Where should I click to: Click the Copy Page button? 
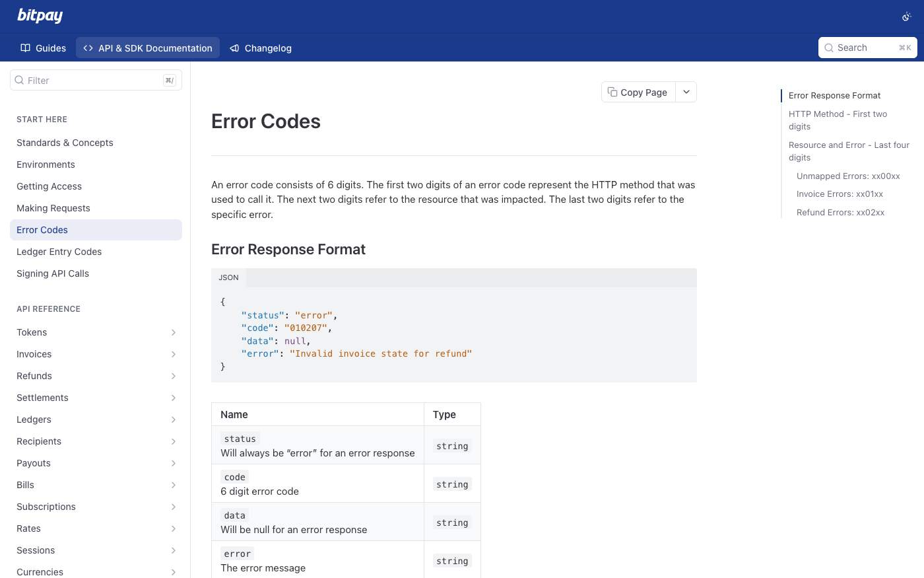pyautogui.click(x=638, y=92)
